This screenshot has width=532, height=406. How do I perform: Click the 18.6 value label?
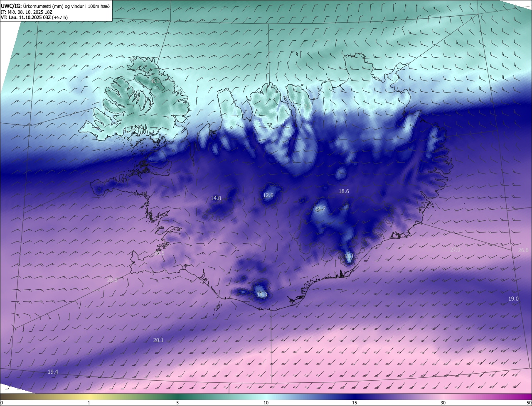[344, 191]
